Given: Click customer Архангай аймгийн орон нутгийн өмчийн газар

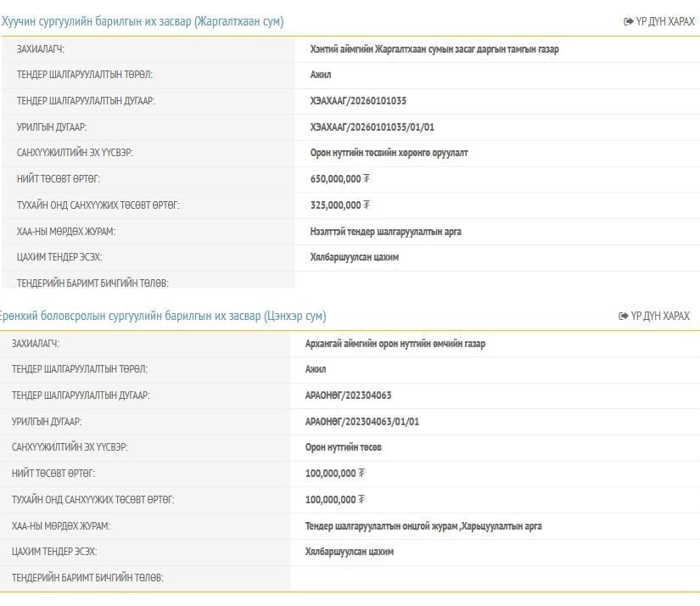Looking at the screenshot, I should click(x=395, y=344).
